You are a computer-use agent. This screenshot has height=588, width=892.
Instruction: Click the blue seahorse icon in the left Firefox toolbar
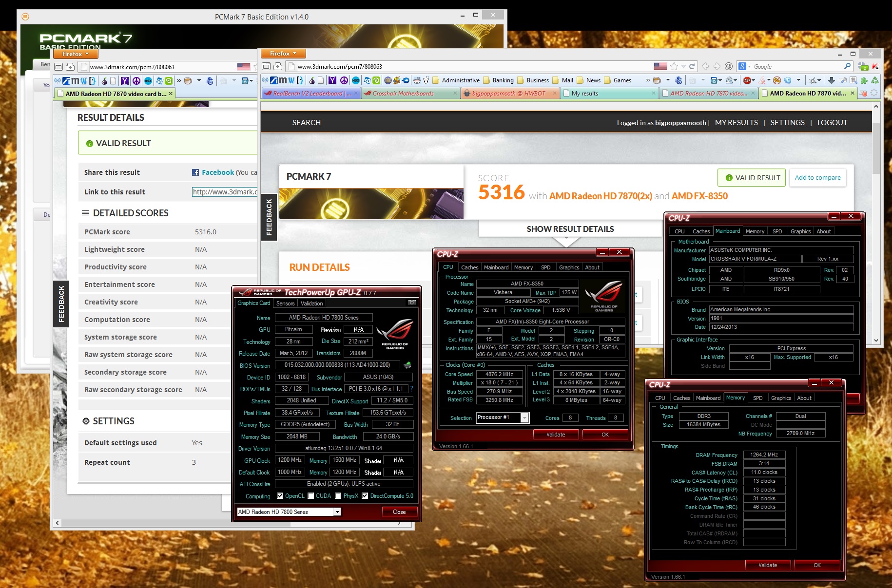(210, 81)
